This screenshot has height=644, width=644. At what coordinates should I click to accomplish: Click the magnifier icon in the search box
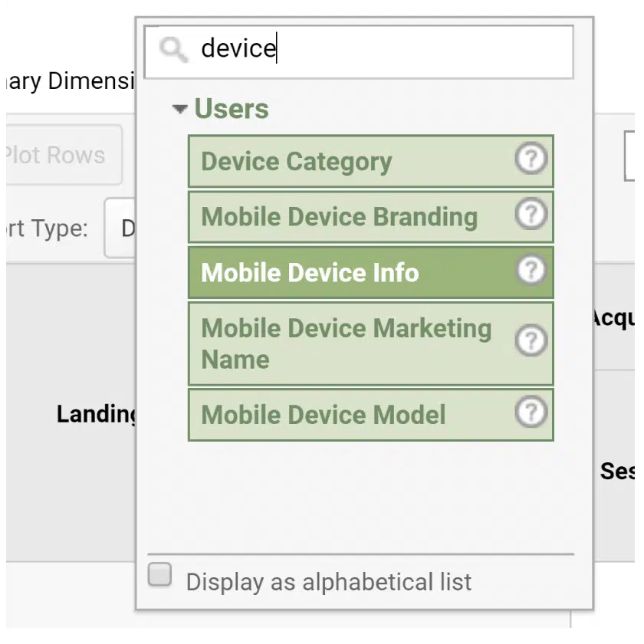(x=173, y=51)
